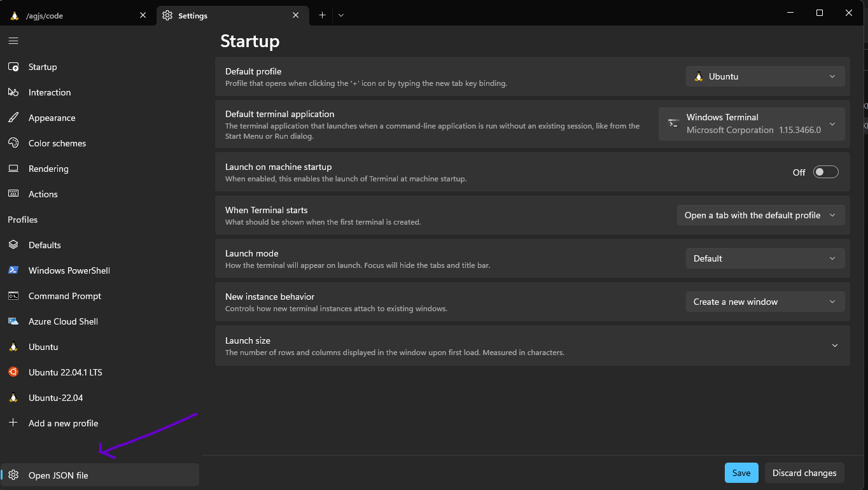Click the Interaction cursor icon
Viewport: 868px width, 490px height.
coord(13,92)
